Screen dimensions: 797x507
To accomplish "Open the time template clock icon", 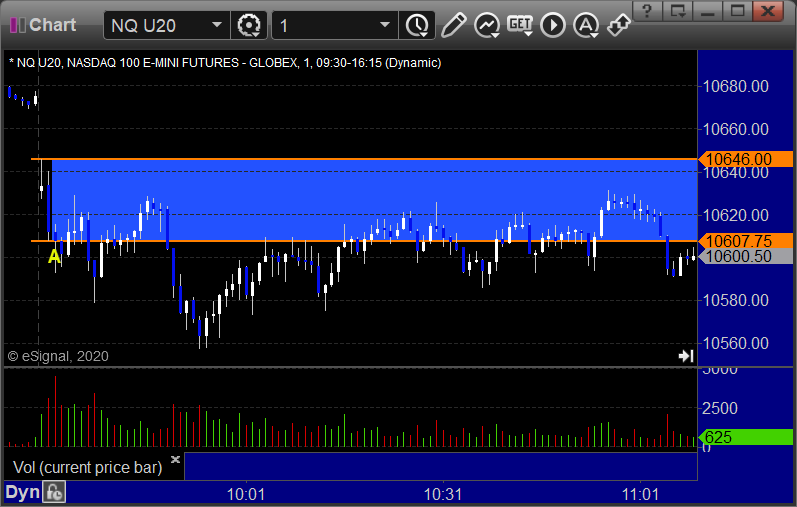I will point(417,25).
